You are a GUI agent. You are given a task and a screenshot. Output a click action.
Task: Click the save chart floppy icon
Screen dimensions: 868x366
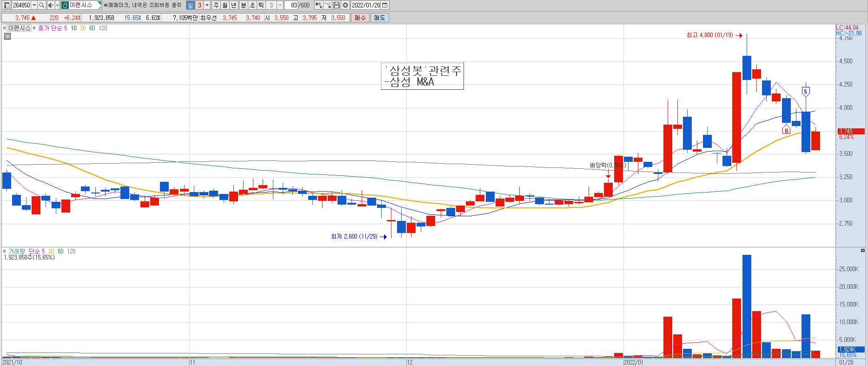pyautogui.click(x=337, y=5)
